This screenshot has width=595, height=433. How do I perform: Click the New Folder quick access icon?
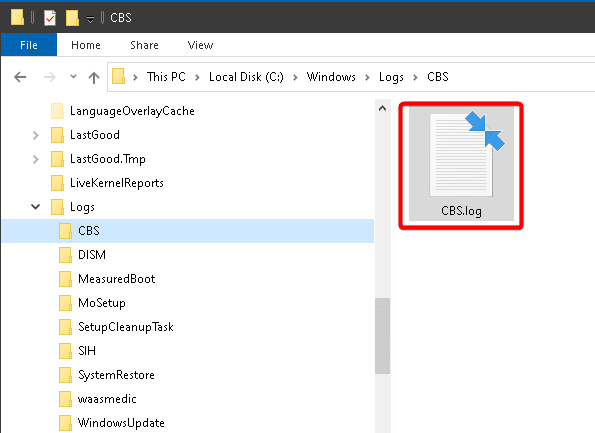coord(72,17)
